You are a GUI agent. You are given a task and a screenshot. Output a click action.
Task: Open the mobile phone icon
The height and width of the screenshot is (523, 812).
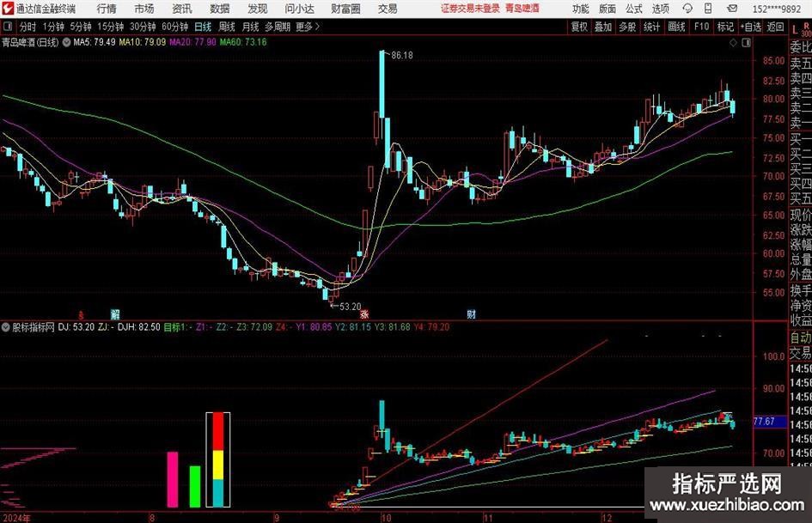(708, 9)
